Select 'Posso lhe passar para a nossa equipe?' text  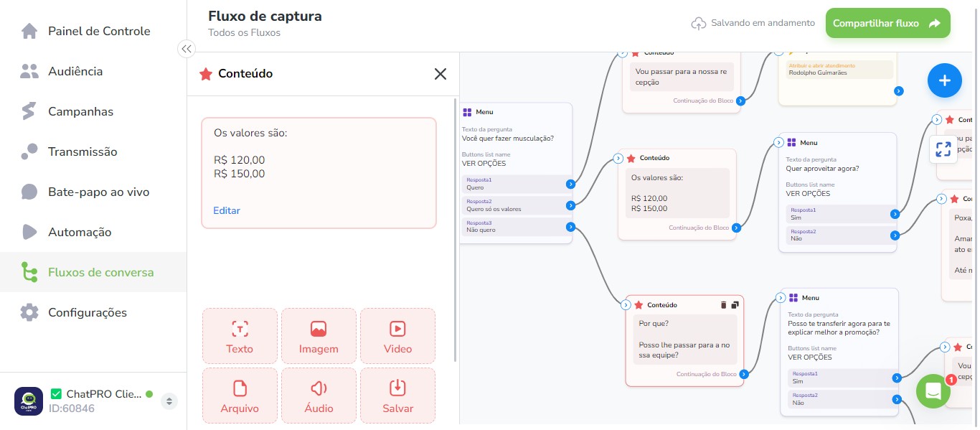click(684, 350)
